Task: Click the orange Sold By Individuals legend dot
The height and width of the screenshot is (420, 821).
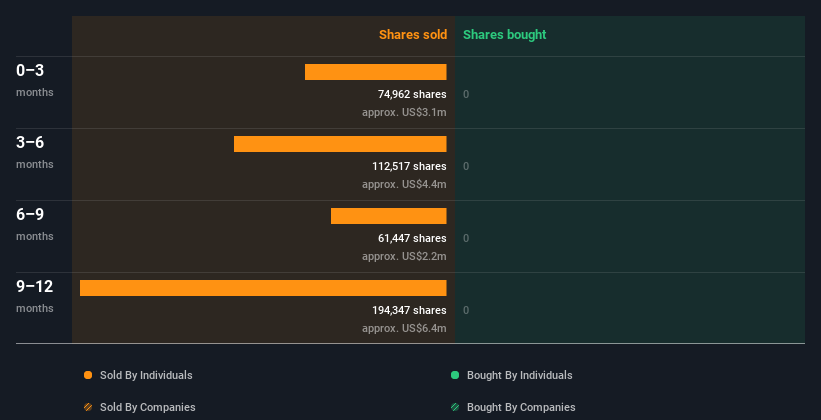Action: pos(88,375)
